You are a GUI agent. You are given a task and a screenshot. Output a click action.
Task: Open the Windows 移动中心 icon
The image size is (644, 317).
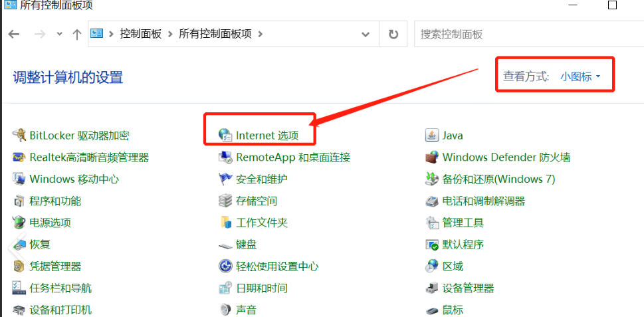point(19,179)
